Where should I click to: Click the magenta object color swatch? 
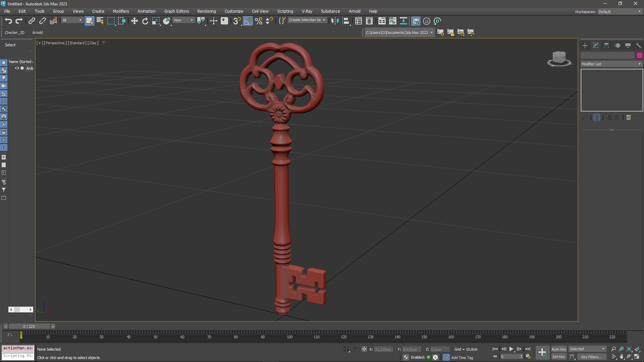[639, 55]
